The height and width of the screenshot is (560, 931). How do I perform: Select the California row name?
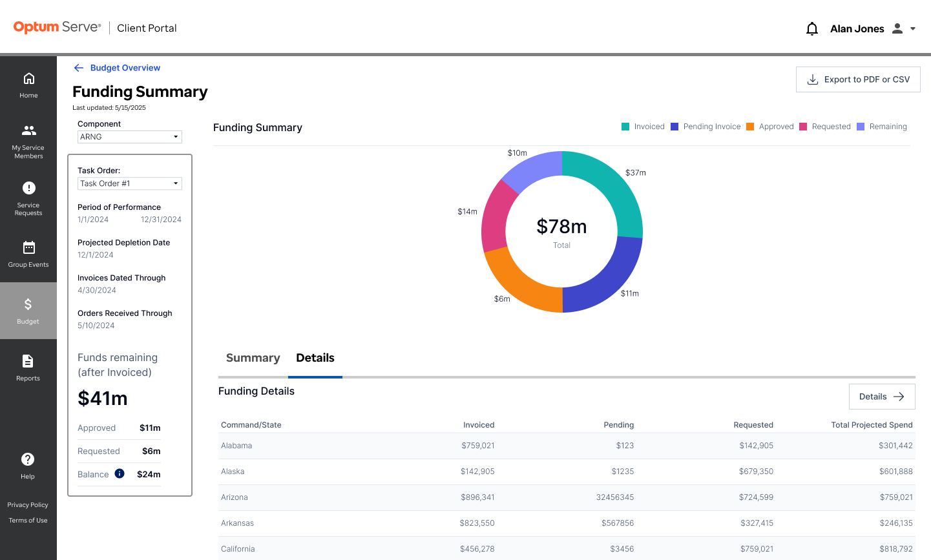pyautogui.click(x=238, y=549)
